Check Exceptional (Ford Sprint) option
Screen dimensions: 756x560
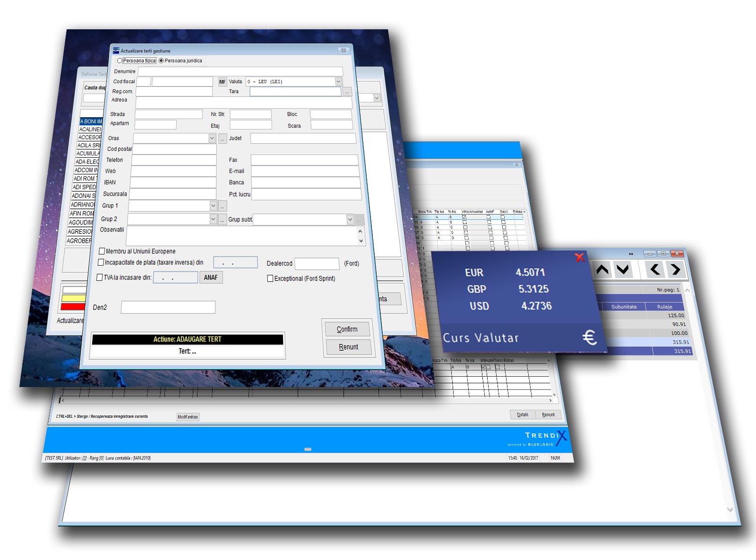[270, 278]
